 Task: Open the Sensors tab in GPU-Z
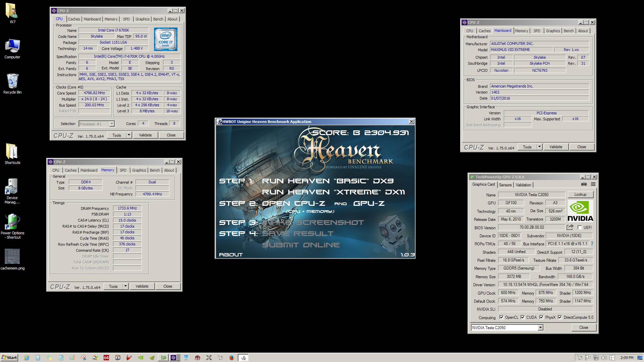pos(505,185)
